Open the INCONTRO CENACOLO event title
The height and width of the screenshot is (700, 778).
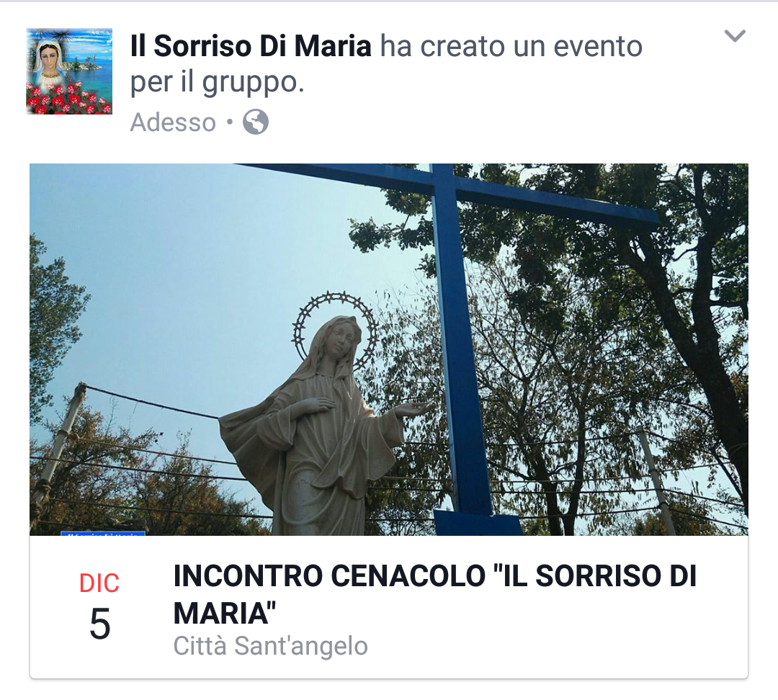pyautogui.click(x=435, y=594)
